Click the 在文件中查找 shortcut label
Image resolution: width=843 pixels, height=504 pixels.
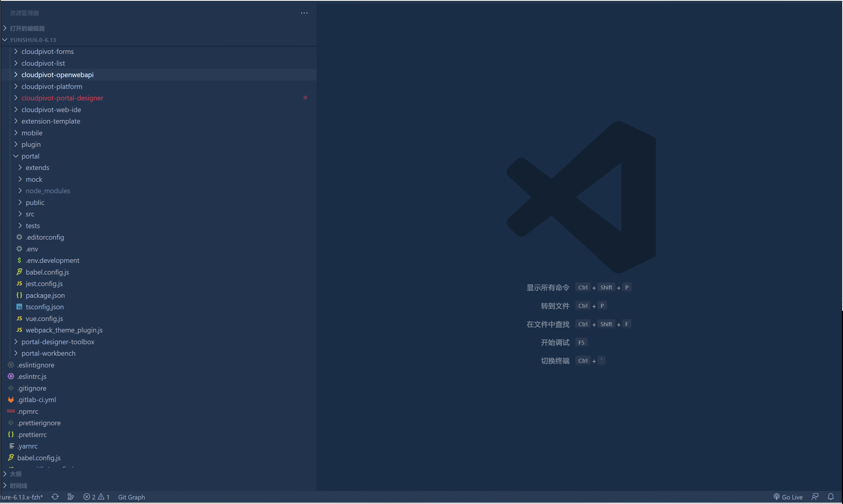tap(548, 324)
